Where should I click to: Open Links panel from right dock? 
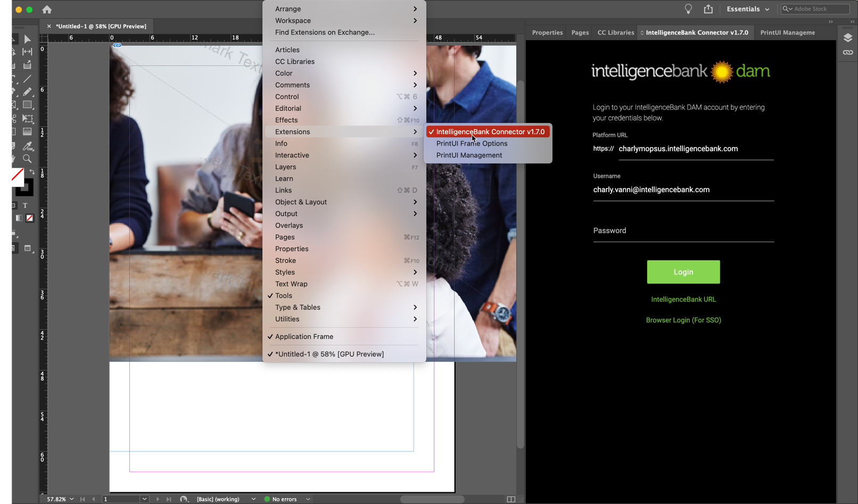(x=848, y=53)
